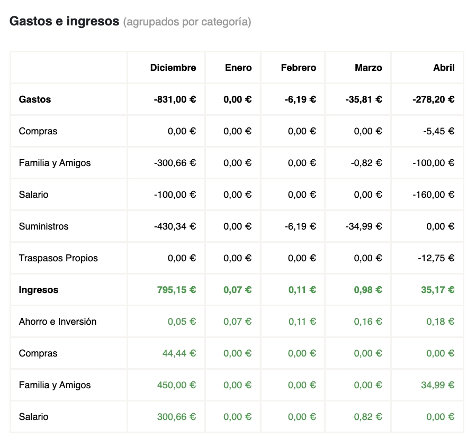Click the Ingresos total 795,15 € for Diciembre
This screenshot has height=448, width=476.
(176, 290)
